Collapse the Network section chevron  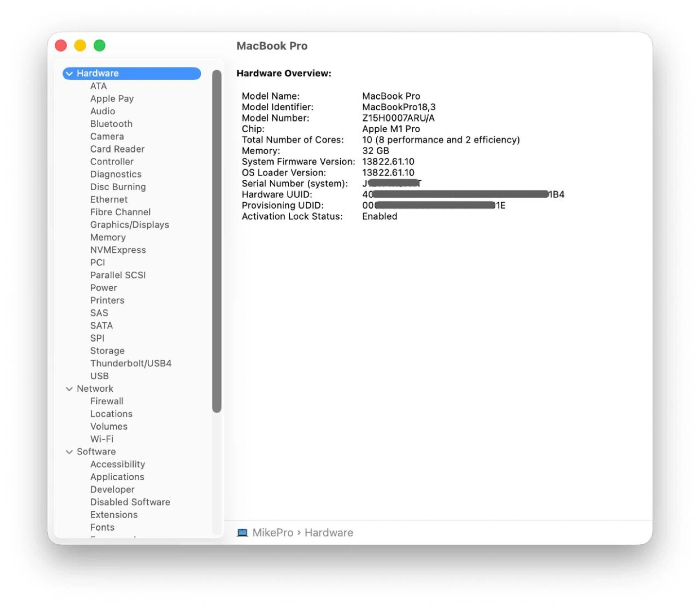(70, 389)
